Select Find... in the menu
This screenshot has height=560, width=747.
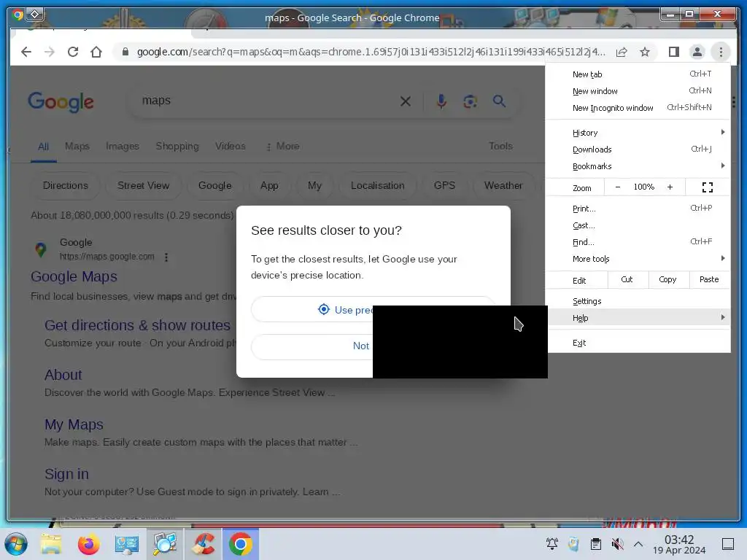[x=638, y=242]
